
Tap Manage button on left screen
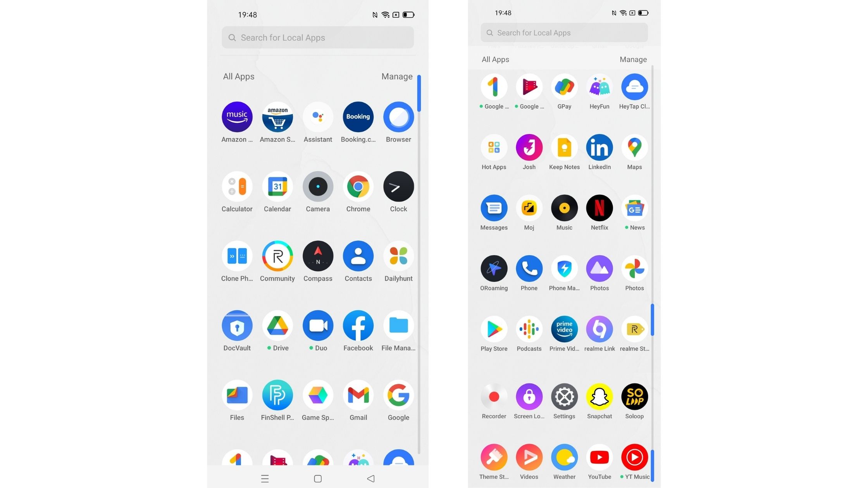396,76
